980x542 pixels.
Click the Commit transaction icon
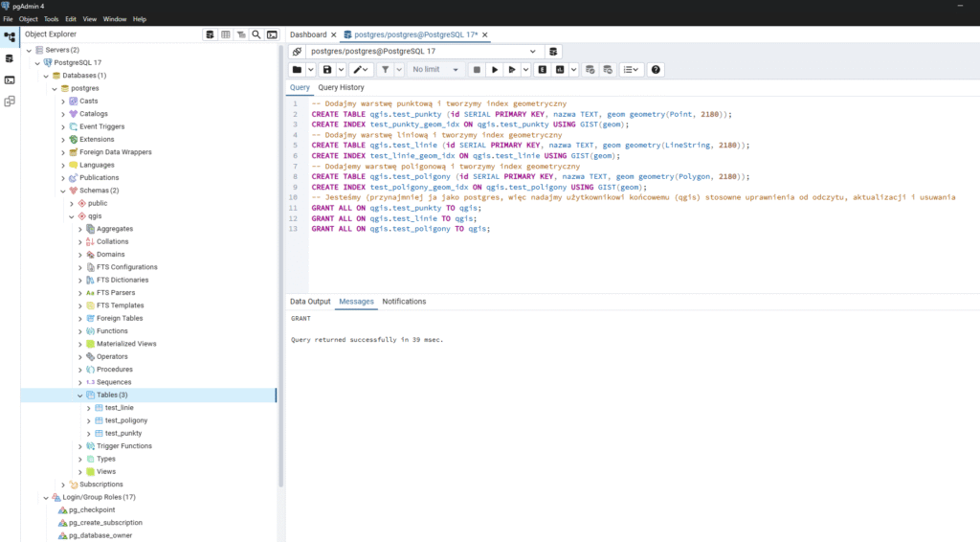click(x=590, y=70)
